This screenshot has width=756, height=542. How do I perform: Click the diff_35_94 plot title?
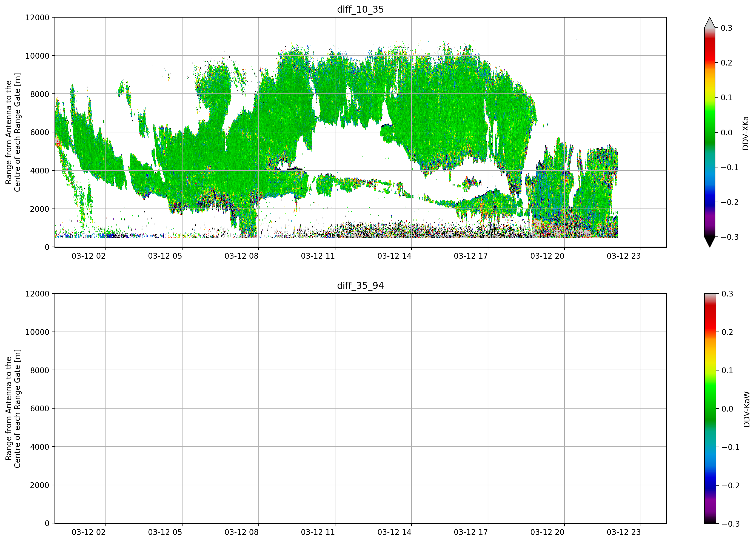pos(360,286)
